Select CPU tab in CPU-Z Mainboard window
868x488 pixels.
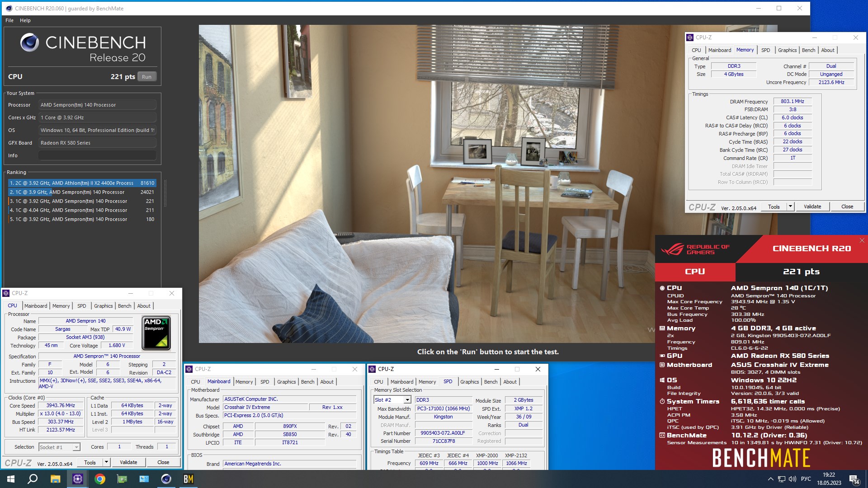pos(195,382)
